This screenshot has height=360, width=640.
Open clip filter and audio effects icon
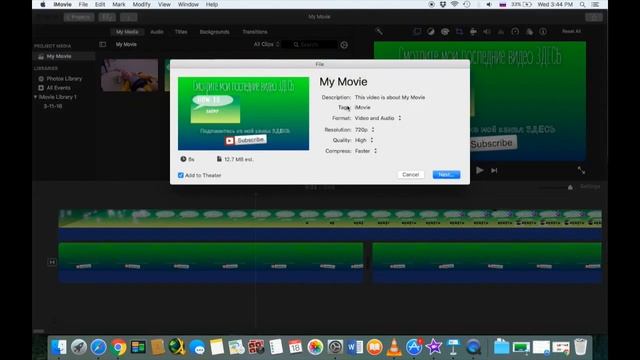(529, 31)
